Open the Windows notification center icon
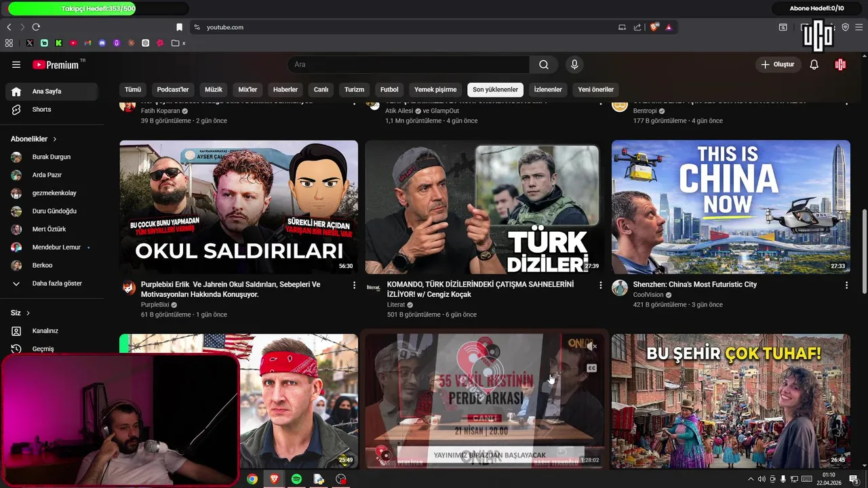The height and width of the screenshot is (488, 868). 854,479
